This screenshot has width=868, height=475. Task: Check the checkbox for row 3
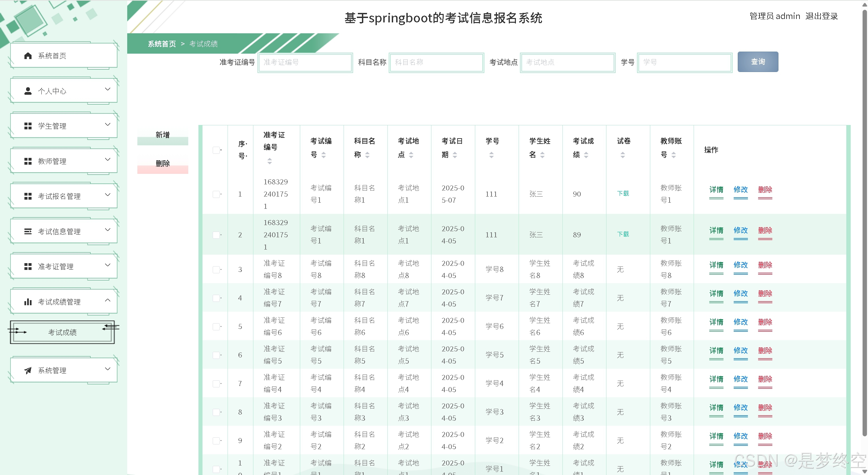216,270
